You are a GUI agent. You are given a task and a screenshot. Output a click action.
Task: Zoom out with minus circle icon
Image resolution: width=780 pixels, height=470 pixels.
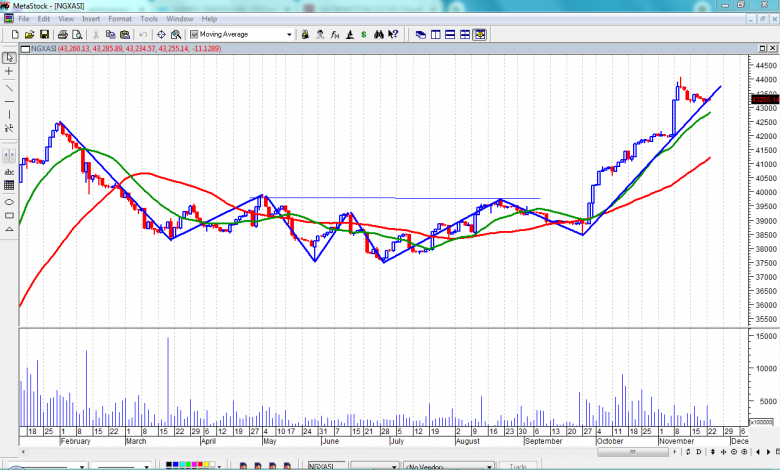point(734,452)
